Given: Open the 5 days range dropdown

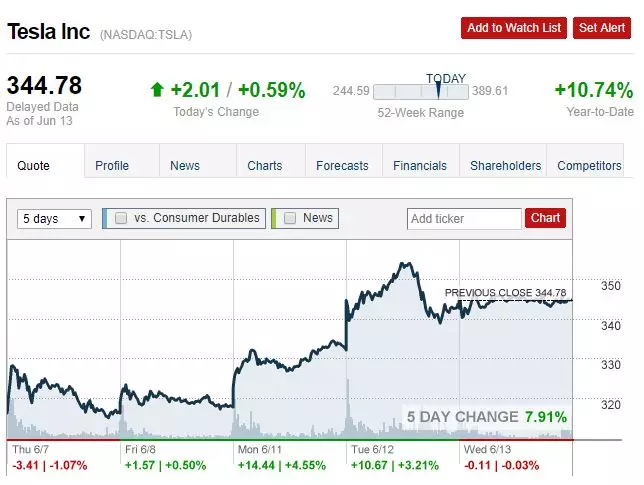Looking at the screenshot, I should click(55, 219).
